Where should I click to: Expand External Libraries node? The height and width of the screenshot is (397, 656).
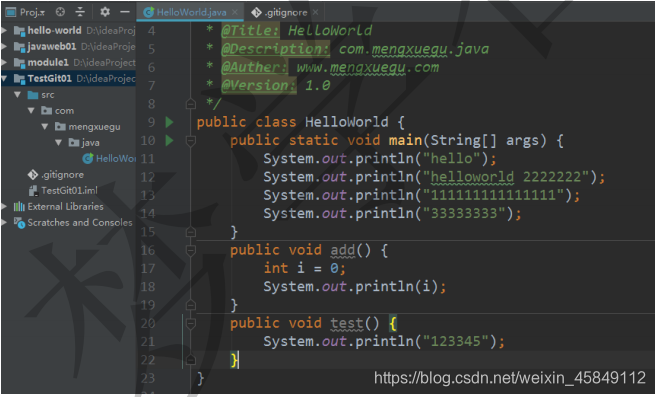4,206
